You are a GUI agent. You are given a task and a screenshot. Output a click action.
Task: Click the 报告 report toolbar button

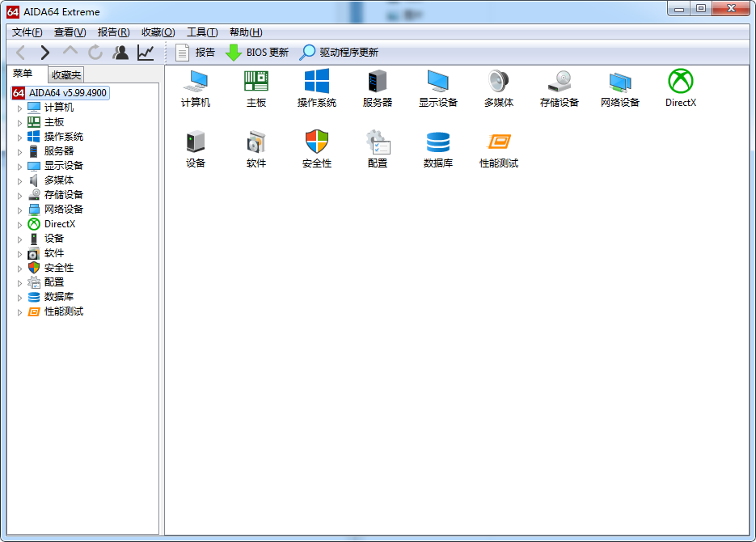point(196,53)
